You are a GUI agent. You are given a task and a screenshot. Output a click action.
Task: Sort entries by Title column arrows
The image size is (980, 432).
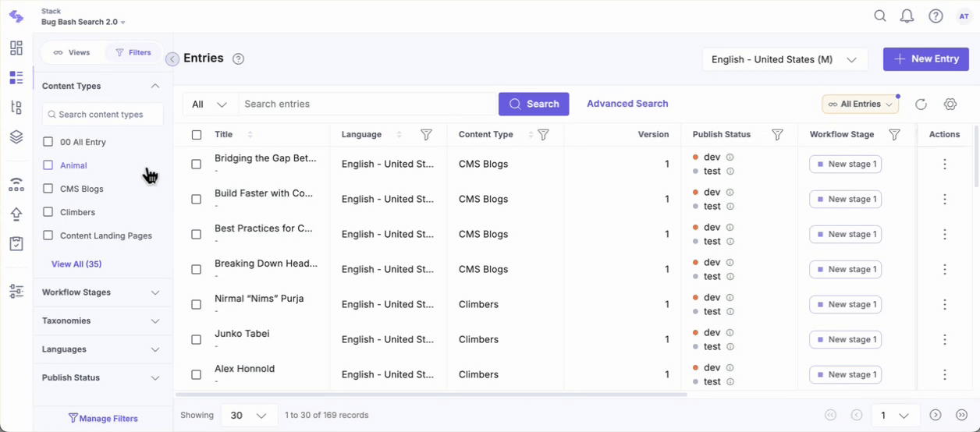tap(250, 135)
